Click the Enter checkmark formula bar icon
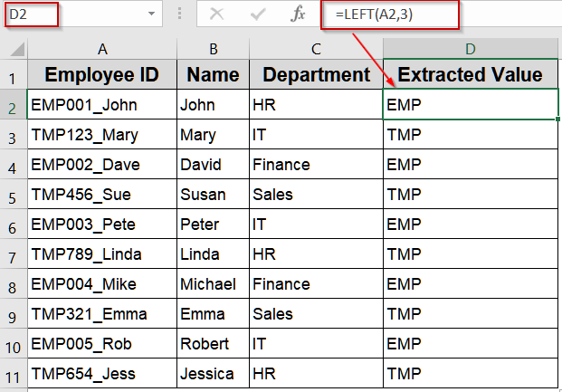Image resolution: width=562 pixels, height=392 pixels. pos(258,14)
